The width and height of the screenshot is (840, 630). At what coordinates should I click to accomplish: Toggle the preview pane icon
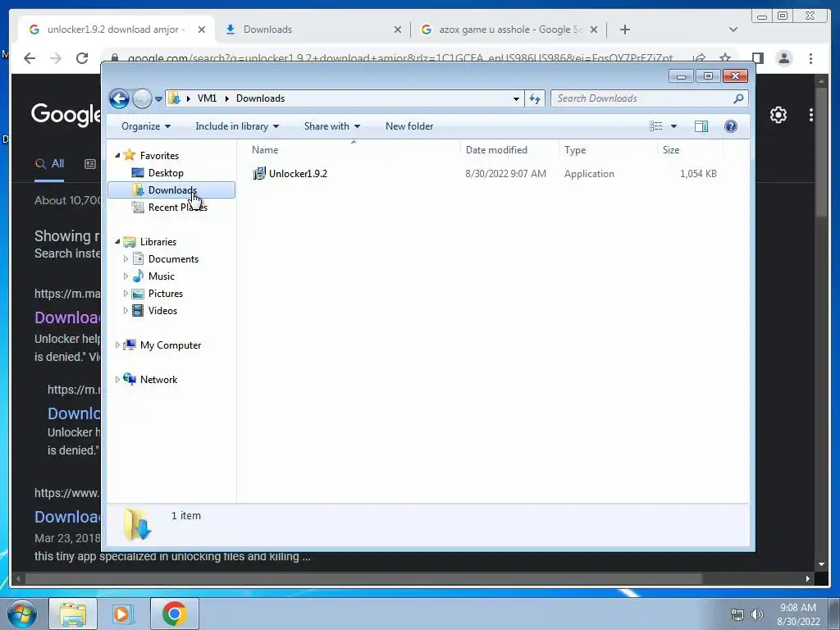701,126
